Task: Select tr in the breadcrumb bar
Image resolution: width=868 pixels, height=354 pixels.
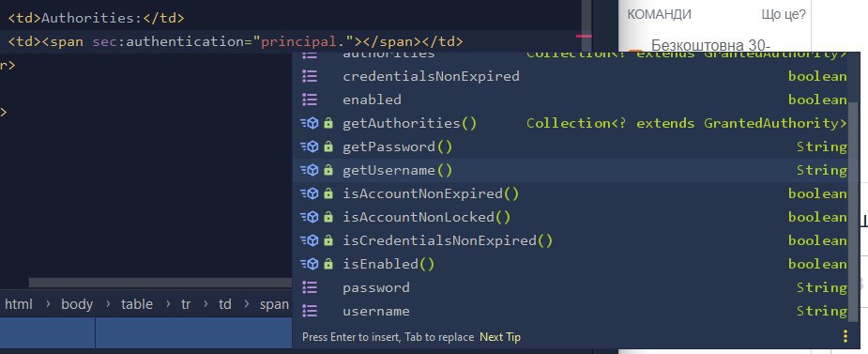Action: click(186, 304)
